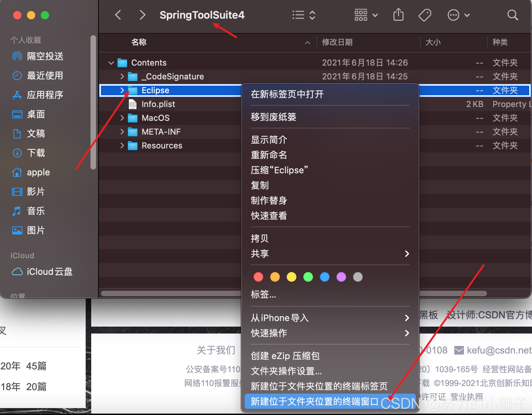532x415 pixels.
Task: Open 下载 in the sidebar
Action: (29, 153)
